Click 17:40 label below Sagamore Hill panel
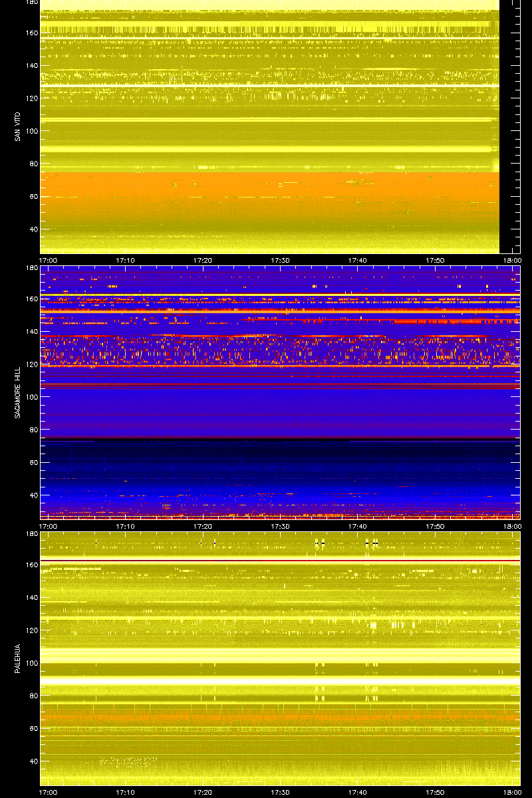Screen dimensions: 532x798 (358, 526)
